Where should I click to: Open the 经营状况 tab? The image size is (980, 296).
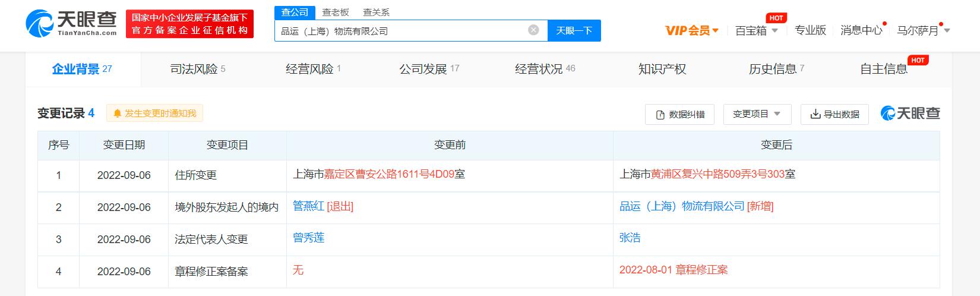[545, 69]
